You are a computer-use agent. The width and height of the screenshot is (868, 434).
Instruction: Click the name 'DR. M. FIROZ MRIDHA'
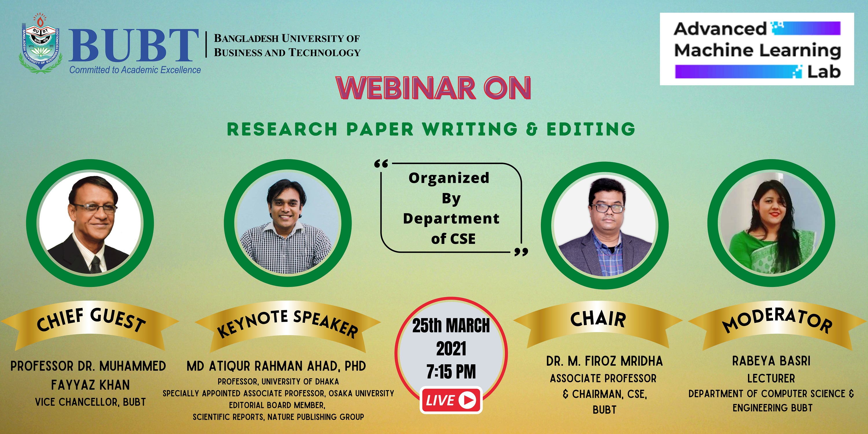(604, 361)
